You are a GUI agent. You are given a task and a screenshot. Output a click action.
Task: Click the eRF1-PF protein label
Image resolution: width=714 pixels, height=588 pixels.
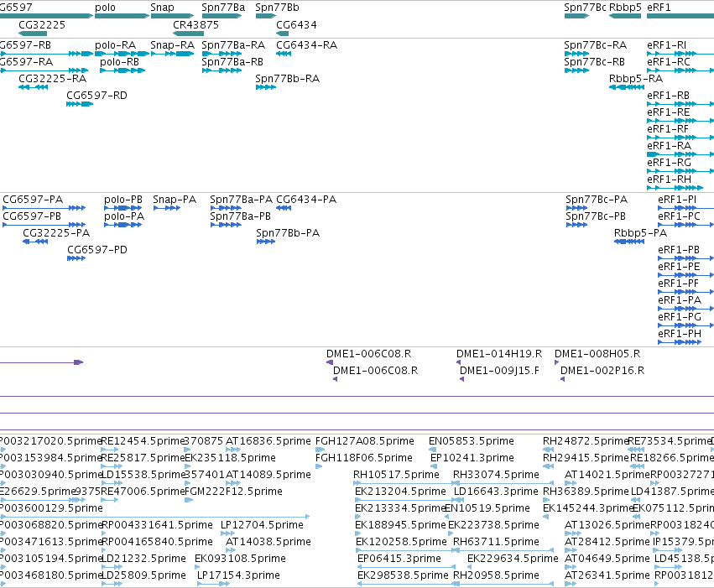click(678, 284)
